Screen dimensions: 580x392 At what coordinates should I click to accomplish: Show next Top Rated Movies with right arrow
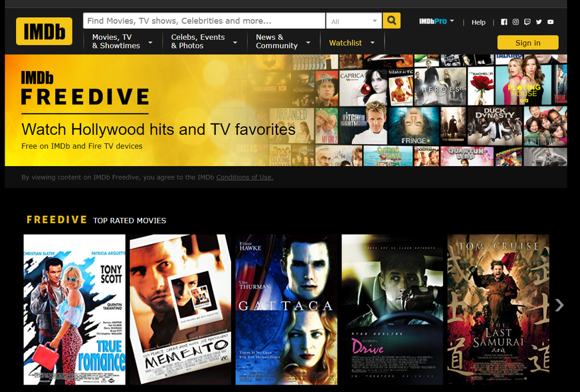tap(559, 305)
